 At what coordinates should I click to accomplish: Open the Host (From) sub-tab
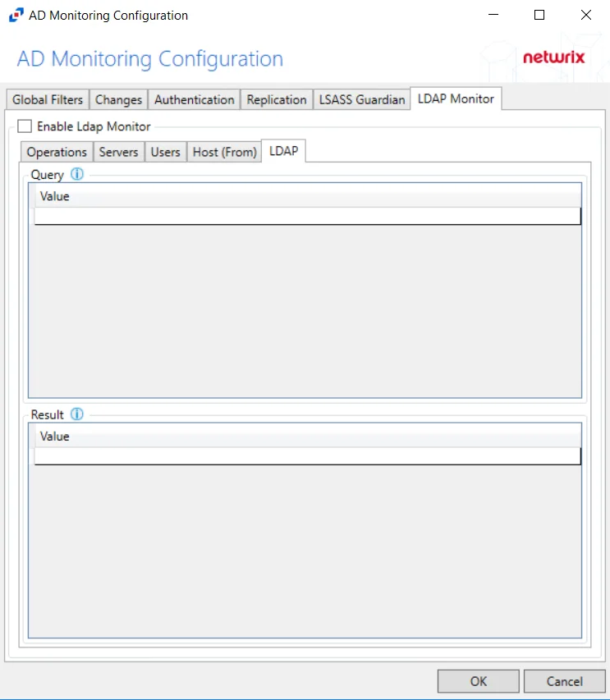pos(224,153)
